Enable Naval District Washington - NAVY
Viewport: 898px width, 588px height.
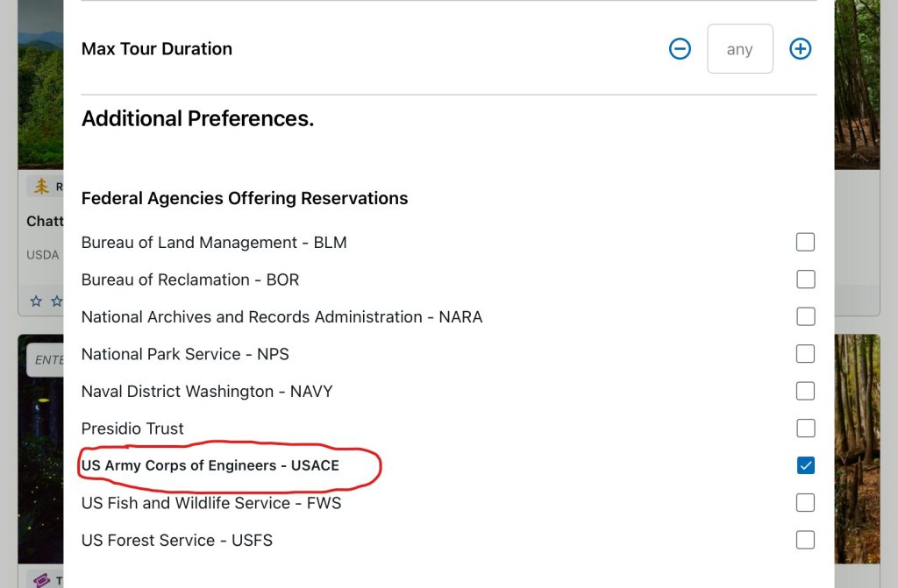[805, 391]
